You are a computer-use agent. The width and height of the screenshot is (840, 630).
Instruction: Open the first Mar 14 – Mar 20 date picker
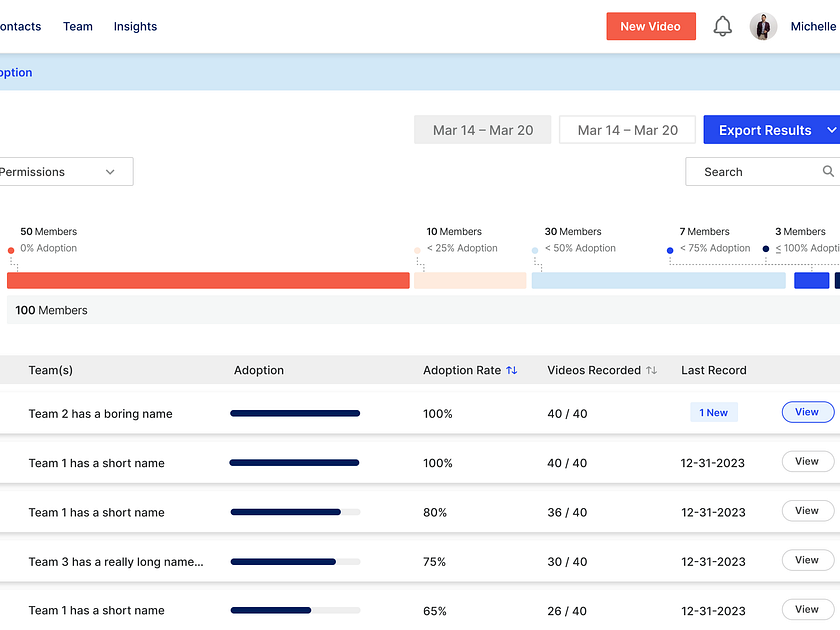[482, 129]
